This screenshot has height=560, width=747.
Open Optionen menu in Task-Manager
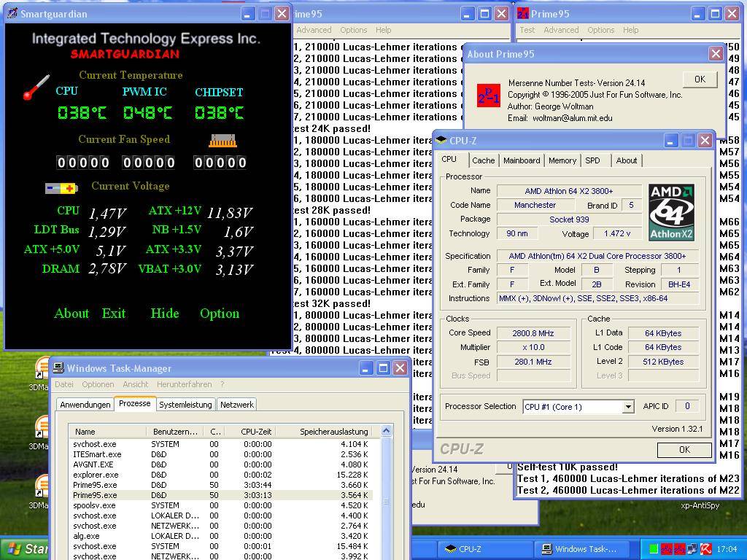pos(98,384)
